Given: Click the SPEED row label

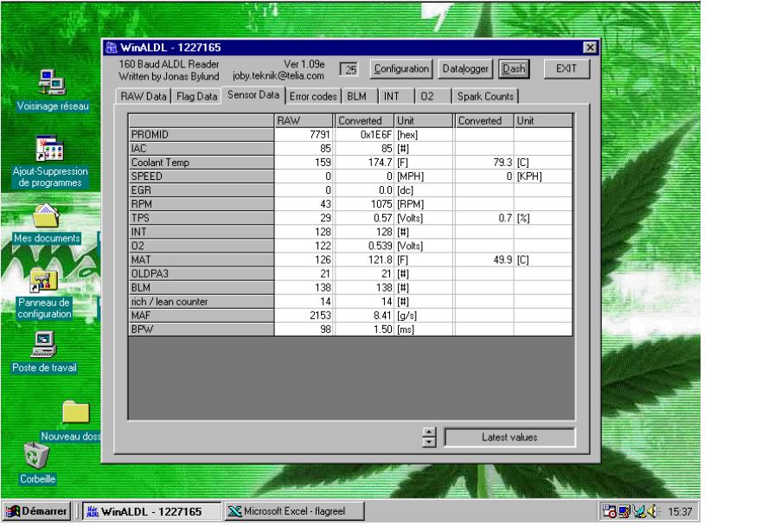Looking at the screenshot, I should coord(201,176).
